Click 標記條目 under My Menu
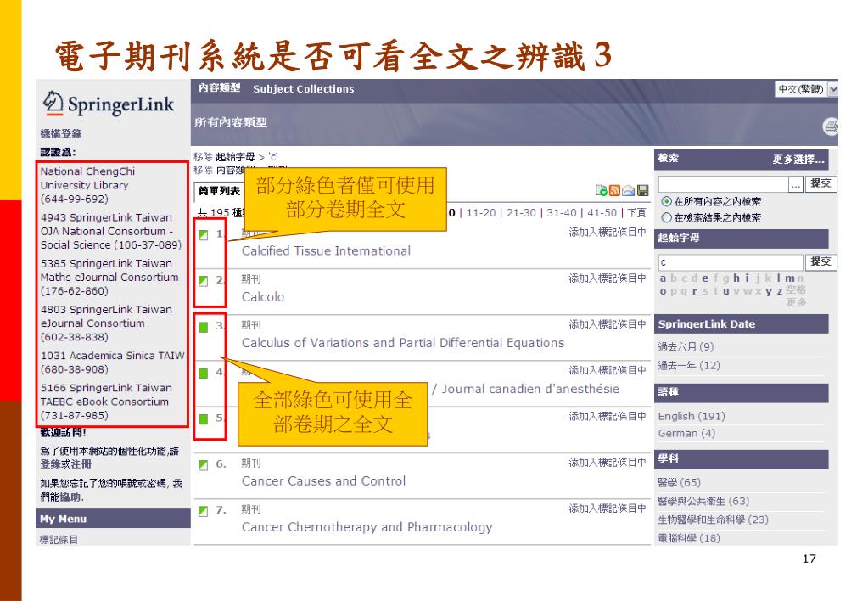This screenshot has width=868, height=601. coord(59,540)
